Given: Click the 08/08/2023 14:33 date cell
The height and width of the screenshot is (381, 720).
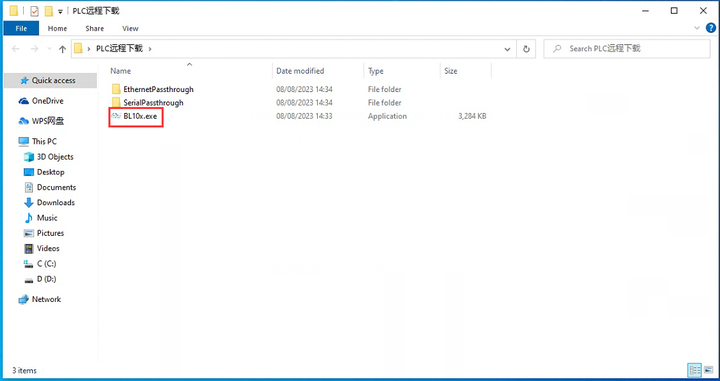Looking at the screenshot, I should pyautogui.click(x=304, y=116).
